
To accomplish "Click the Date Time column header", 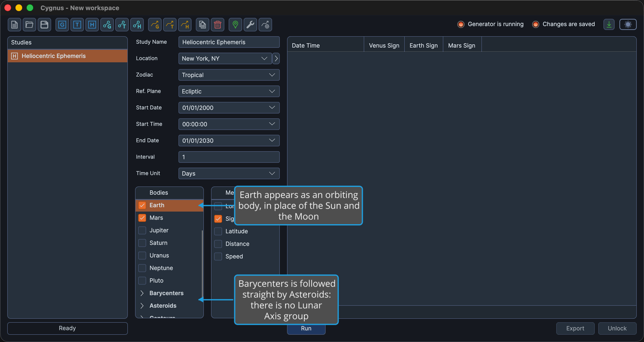I will [326, 45].
